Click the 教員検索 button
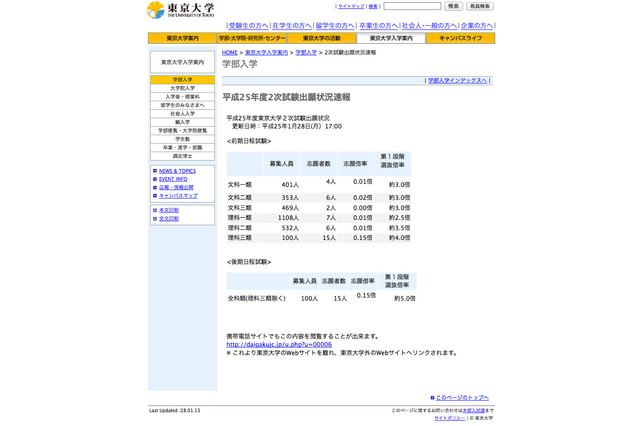The width and height of the screenshot is (640, 426). (x=480, y=6)
